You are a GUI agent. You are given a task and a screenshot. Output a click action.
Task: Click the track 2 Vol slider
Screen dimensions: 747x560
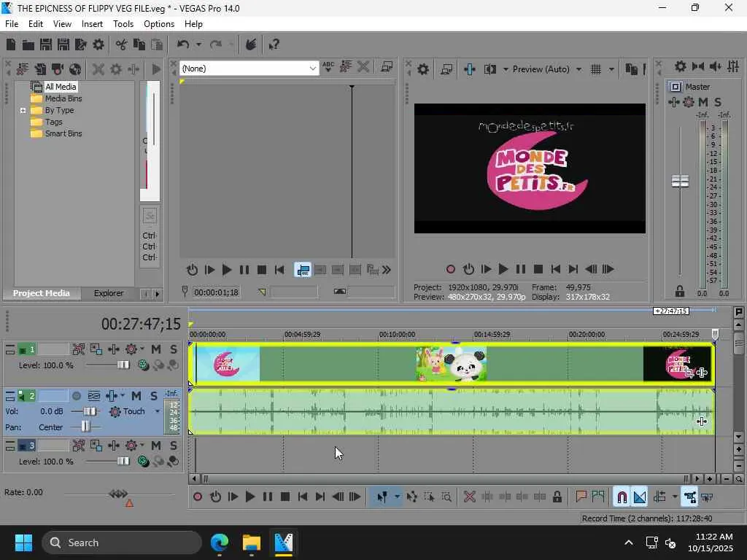(x=90, y=411)
